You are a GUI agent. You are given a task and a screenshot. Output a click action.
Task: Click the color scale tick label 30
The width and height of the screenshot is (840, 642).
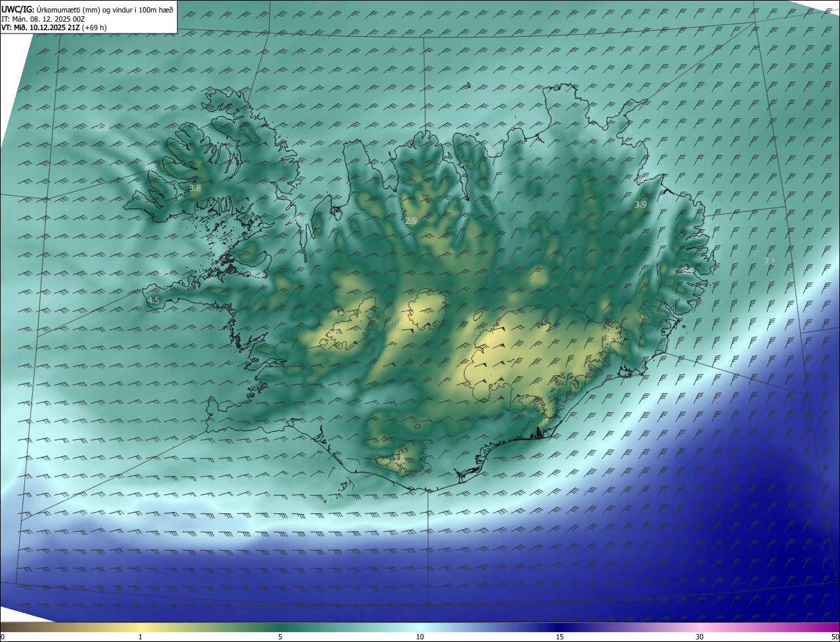pyautogui.click(x=700, y=637)
